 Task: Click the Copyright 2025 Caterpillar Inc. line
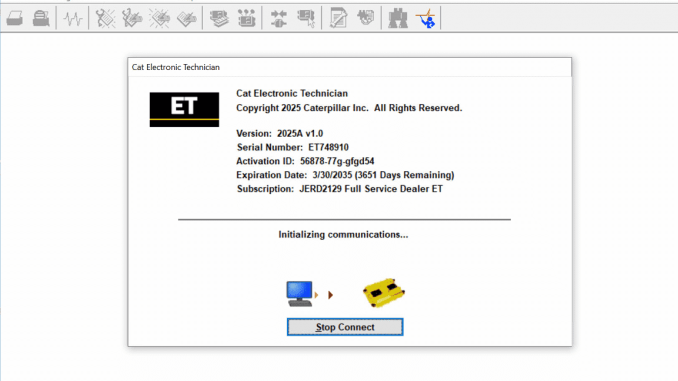349,108
